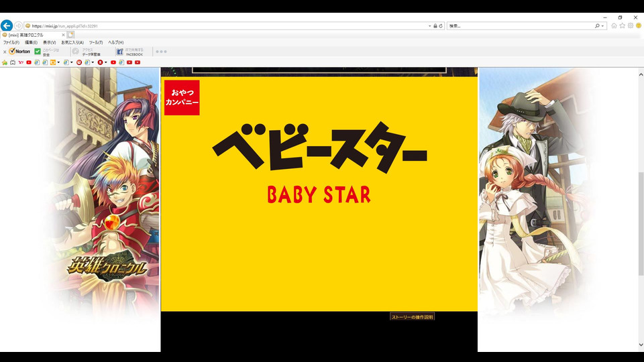Open the Yahoo Y! bookmark

click(x=21, y=62)
